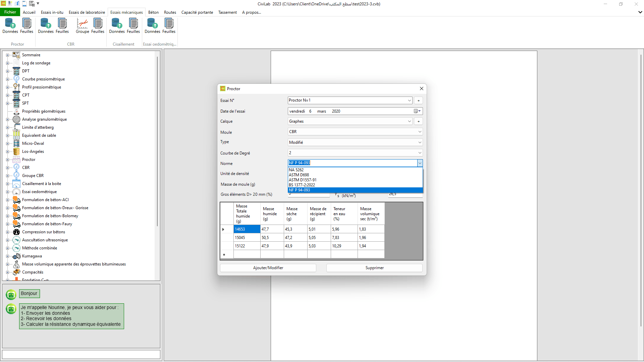Select Cisaillement à la boite item

(42, 184)
